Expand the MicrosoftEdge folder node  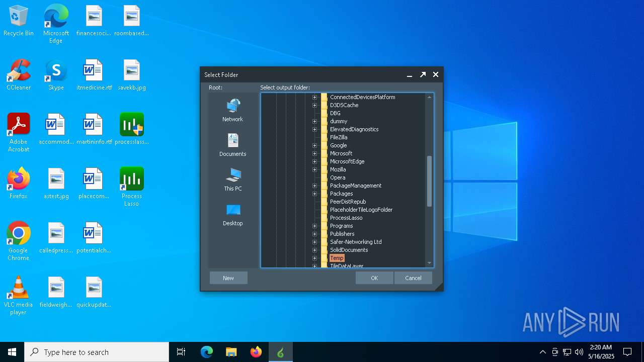314,161
